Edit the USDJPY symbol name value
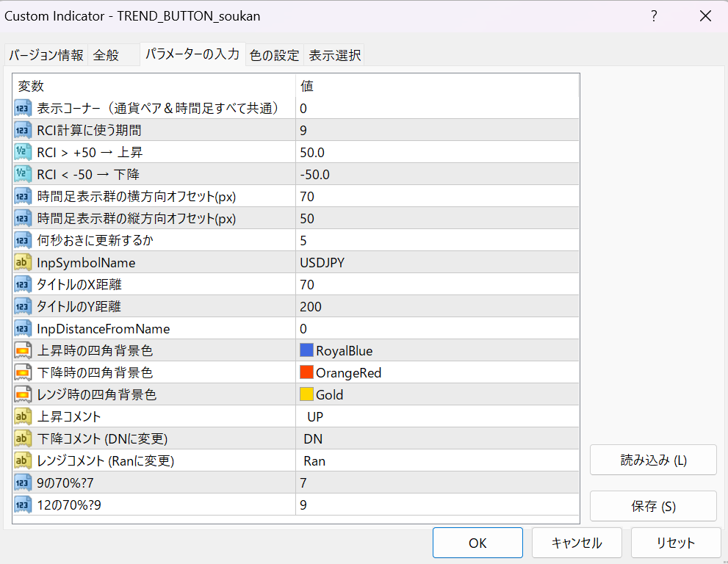This screenshot has width=728, height=564. [436, 262]
